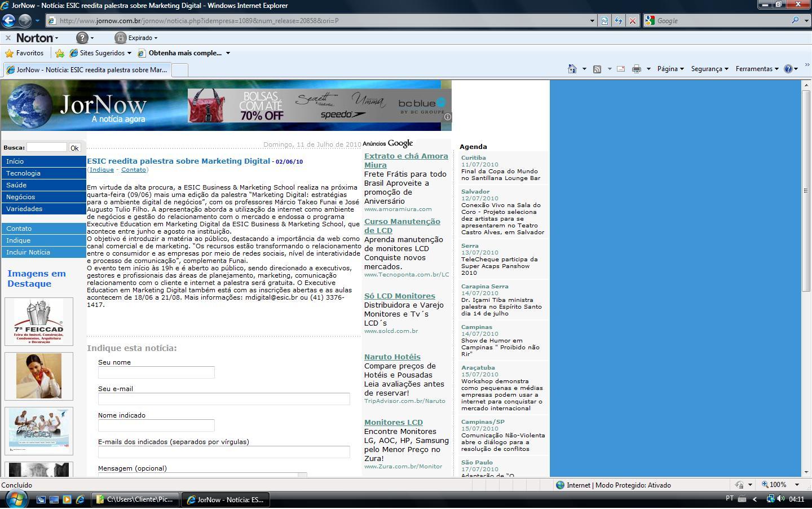This screenshot has width=812, height=509.
Task: Open the Segurança menu
Action: (x=709, y=69)
